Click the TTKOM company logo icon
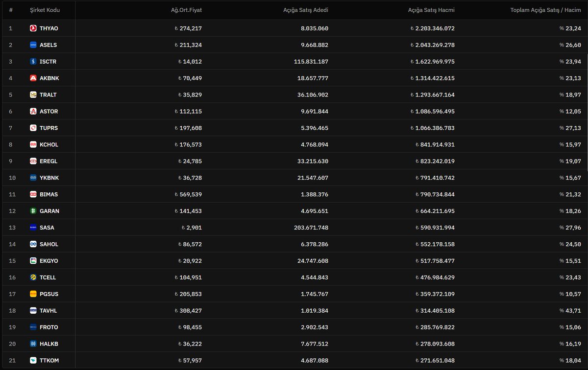 (x=33, y=361)
